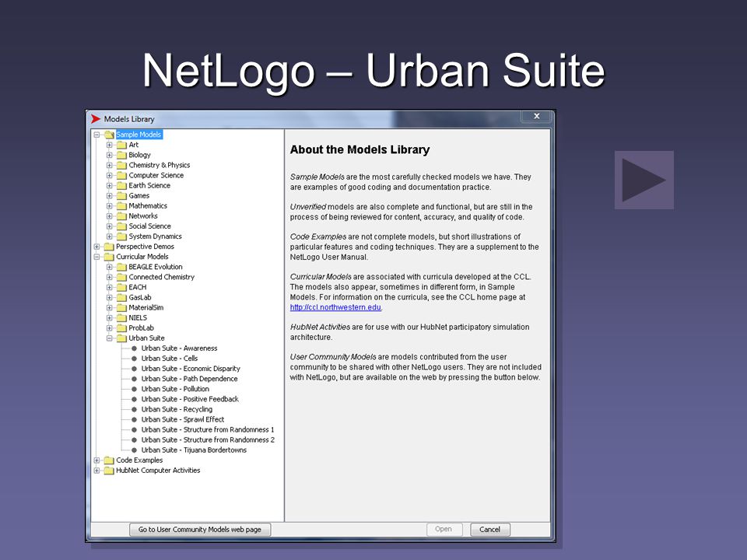This screenshot has width=747, height=560.
Task: Click the Cancel button
Action: click(490, 530)
